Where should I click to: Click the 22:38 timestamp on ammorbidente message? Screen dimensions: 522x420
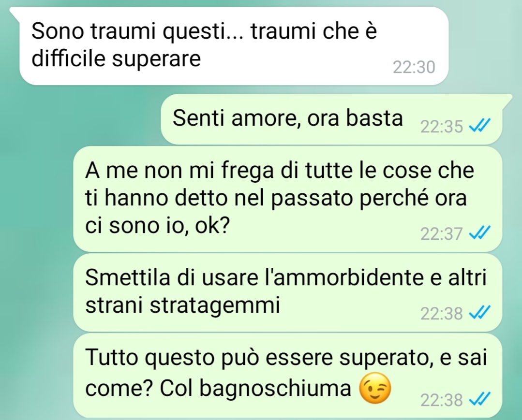(441, 314)
